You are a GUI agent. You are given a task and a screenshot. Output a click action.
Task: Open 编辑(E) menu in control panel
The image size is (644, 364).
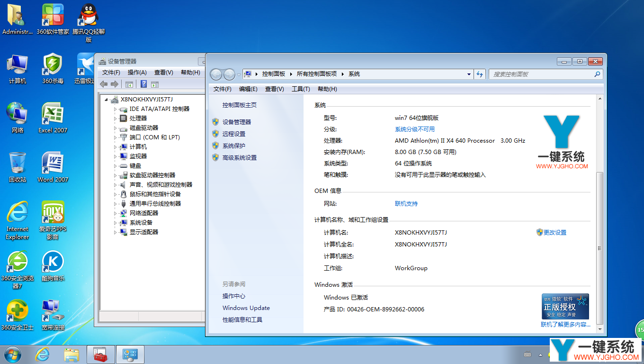(248, 89)
